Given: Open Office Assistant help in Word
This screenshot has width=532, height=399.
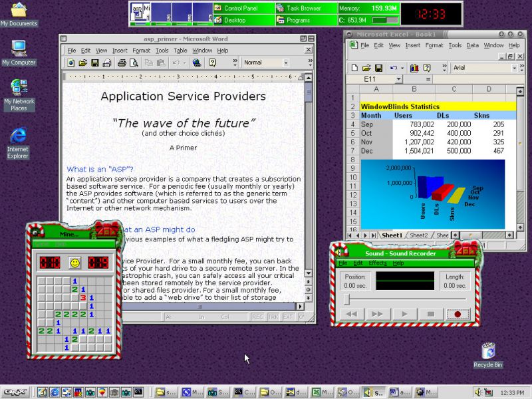Looking at the screenshot, I should click(x=212, y=63).
